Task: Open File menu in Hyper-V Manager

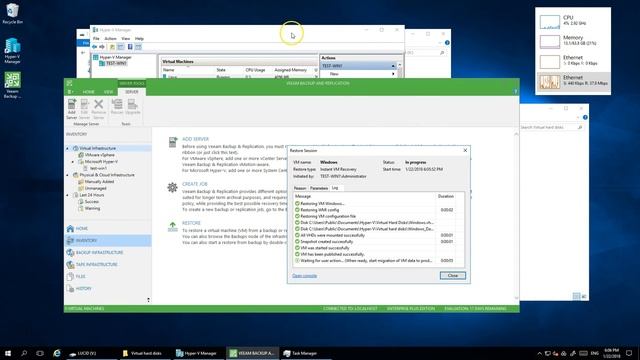Action: point(96,38)
